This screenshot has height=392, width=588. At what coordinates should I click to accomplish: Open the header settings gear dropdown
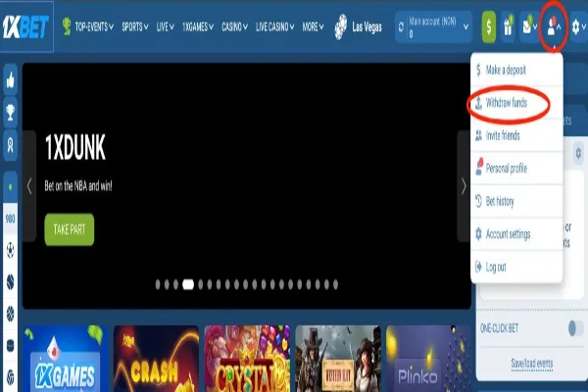coord(578,27)
